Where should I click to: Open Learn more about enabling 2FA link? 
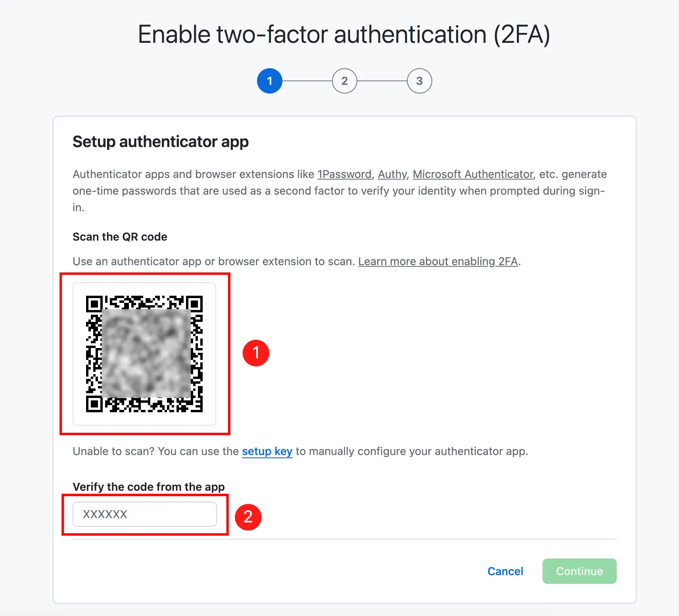(x=438, y=261)
